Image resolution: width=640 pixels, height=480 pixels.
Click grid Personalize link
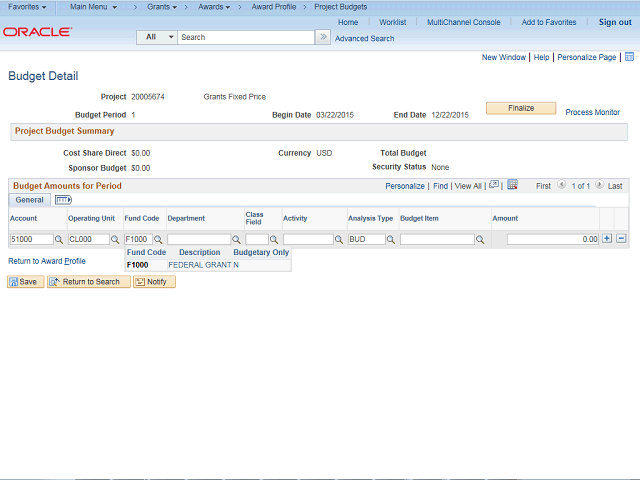pyautogui.click(x=405, y=186)
